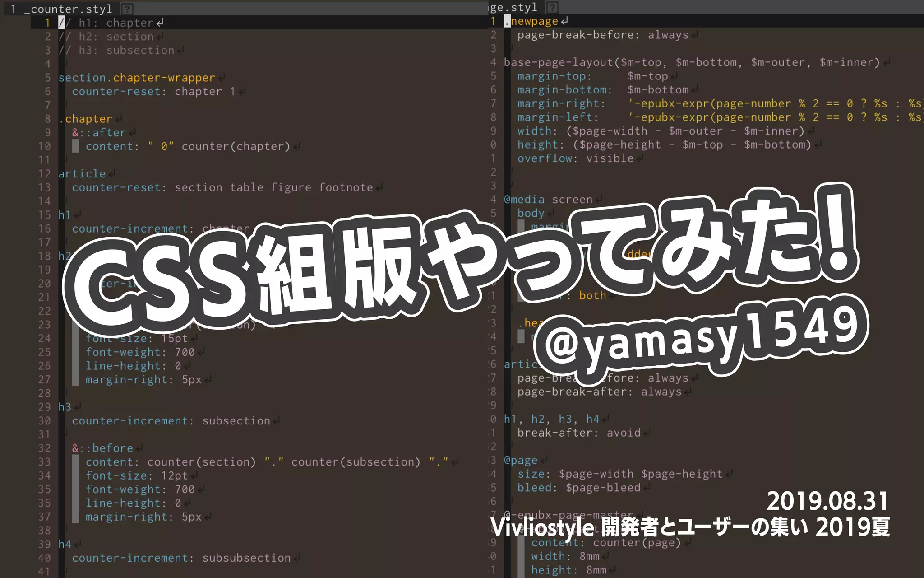Screen dimensions: 924x578
Task: Click the Vivliostyle event name caption
Action: pos(690,527)
